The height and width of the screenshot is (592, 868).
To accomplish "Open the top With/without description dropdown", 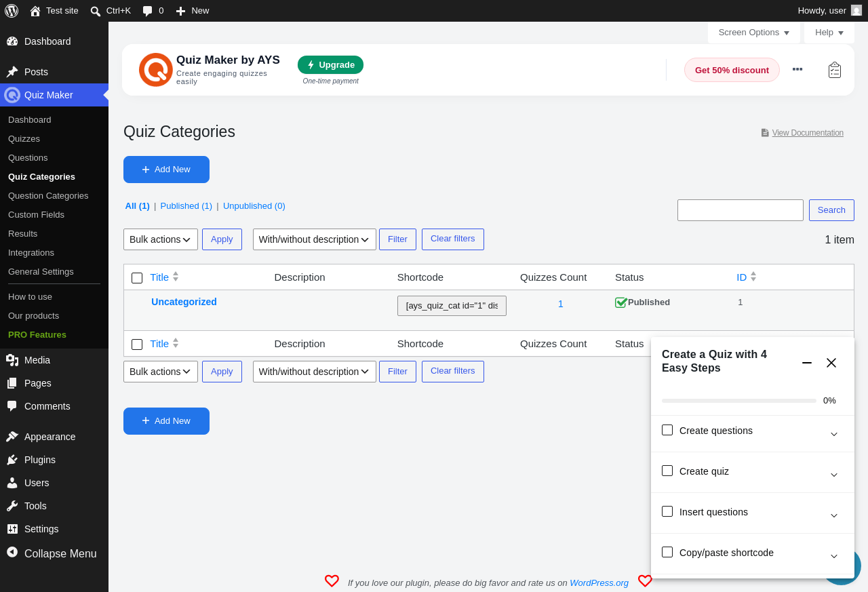I will (315, 239).
